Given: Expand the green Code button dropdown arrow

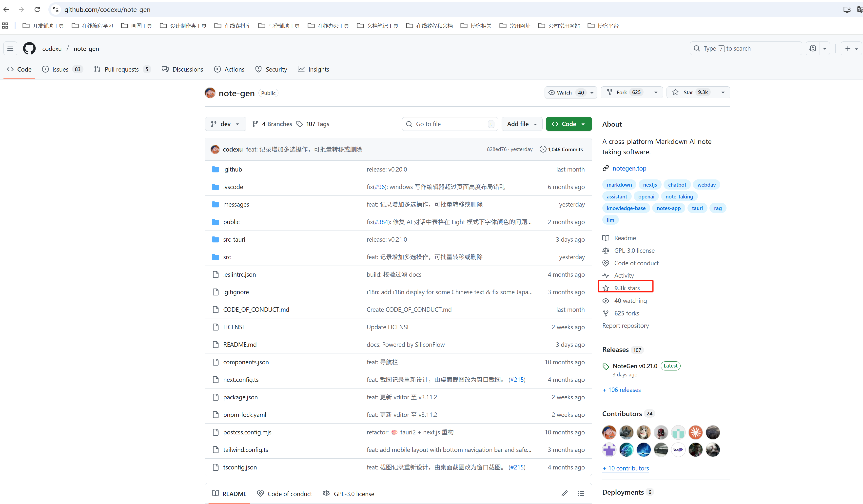Looking at the screenshot, I should point(583,124).
